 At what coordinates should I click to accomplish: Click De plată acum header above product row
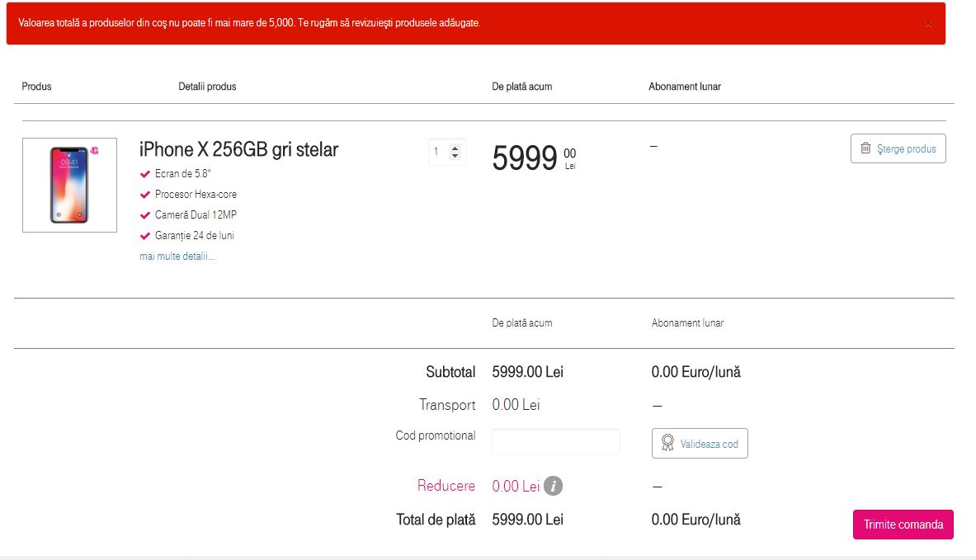521,87
